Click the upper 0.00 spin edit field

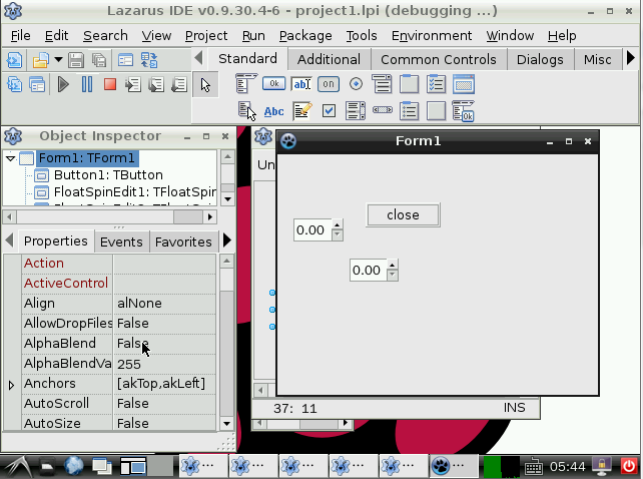pos(312,230)
